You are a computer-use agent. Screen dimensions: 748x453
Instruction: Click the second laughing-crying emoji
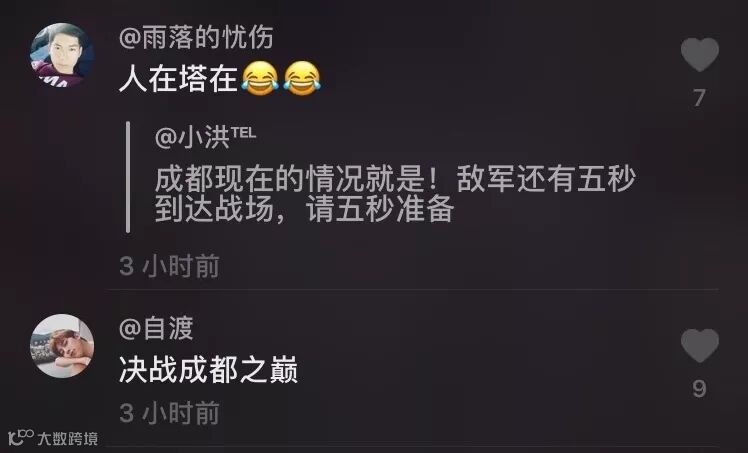[x=302, y=79]
